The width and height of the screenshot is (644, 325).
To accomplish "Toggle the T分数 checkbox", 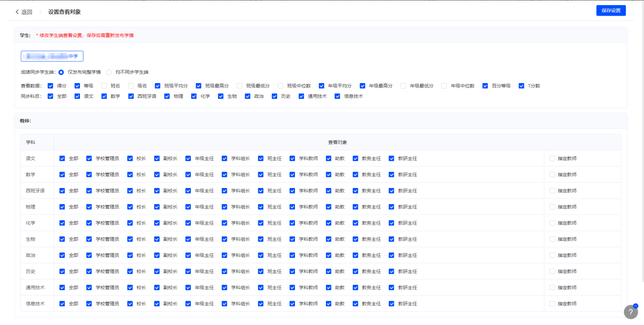I will coord(522,86).
